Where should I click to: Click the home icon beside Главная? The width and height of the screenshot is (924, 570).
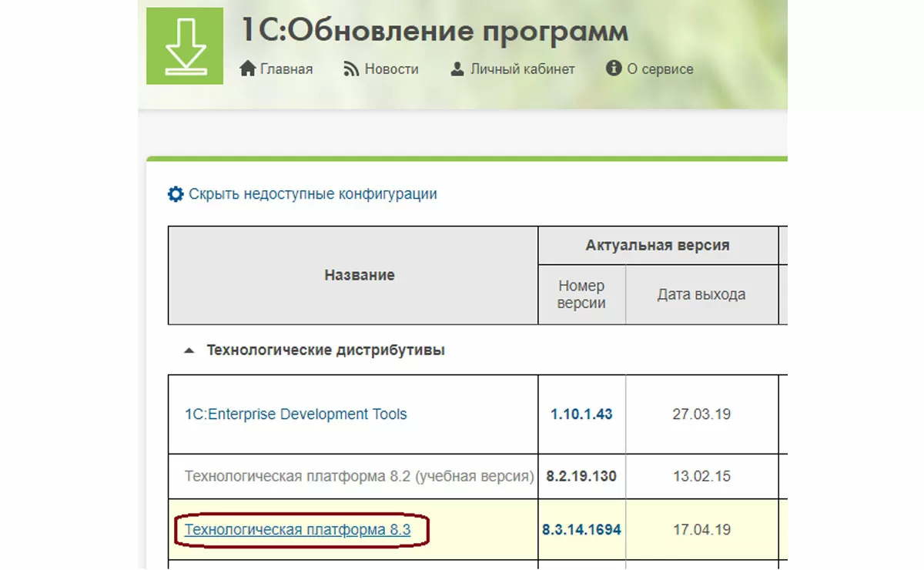[247, 69]
